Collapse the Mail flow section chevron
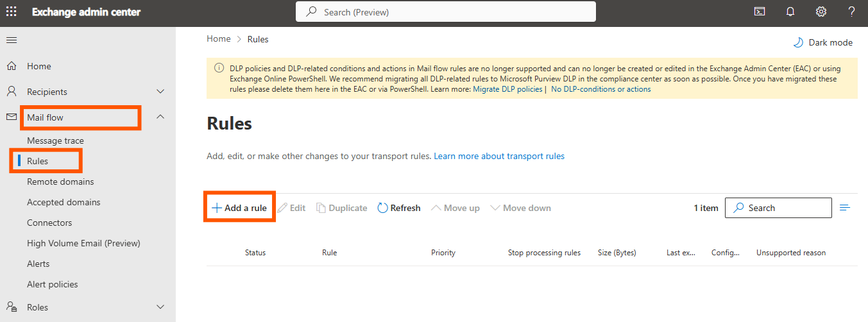This screenshot has width=868, height=322. [160, 117]
